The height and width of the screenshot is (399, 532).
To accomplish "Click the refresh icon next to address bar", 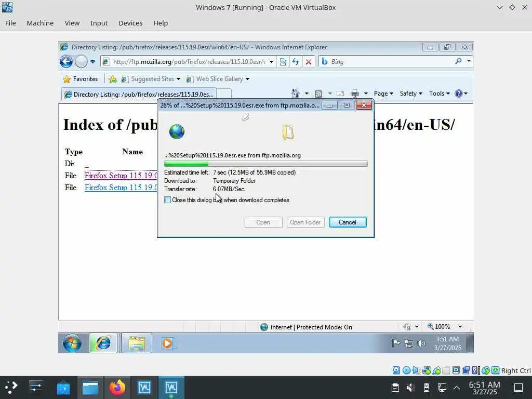I will pyautogui.click(x=296, y=62).
